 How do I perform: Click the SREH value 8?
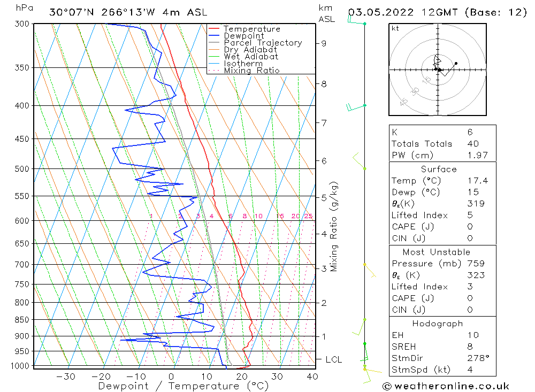pyautogui.click(x=470, y=347)
